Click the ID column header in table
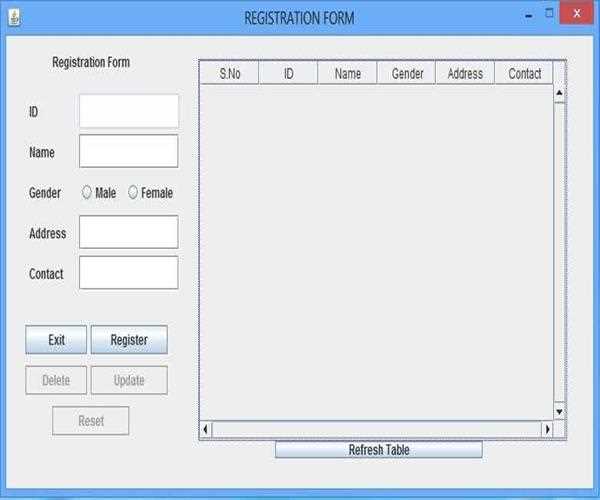600x500 pixels. click(x=288, y=74)
